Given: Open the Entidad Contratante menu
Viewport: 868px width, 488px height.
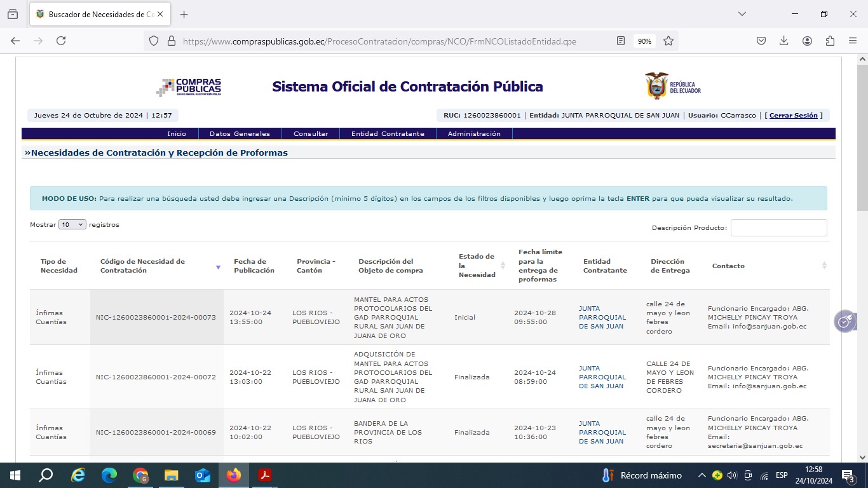Looking at the screenshot, I should [388, 134].
